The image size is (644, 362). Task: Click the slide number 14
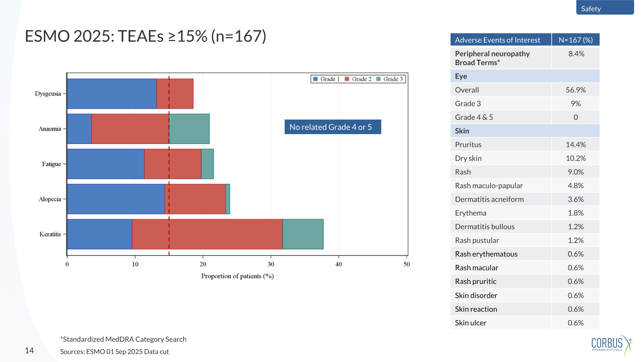click(29, 350)
